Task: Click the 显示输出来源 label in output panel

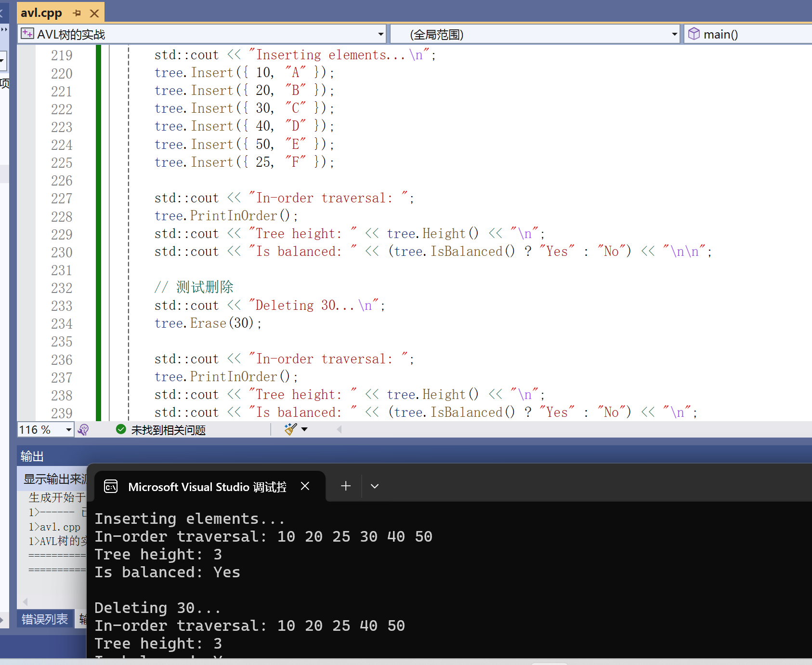Action: pyautogui.click(x=55, y=479)
